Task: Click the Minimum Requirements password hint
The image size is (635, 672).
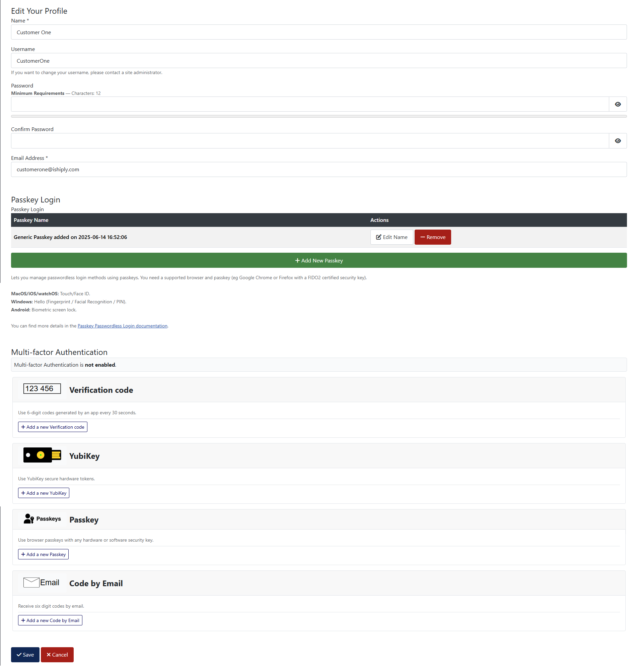Action: point(56,93)
